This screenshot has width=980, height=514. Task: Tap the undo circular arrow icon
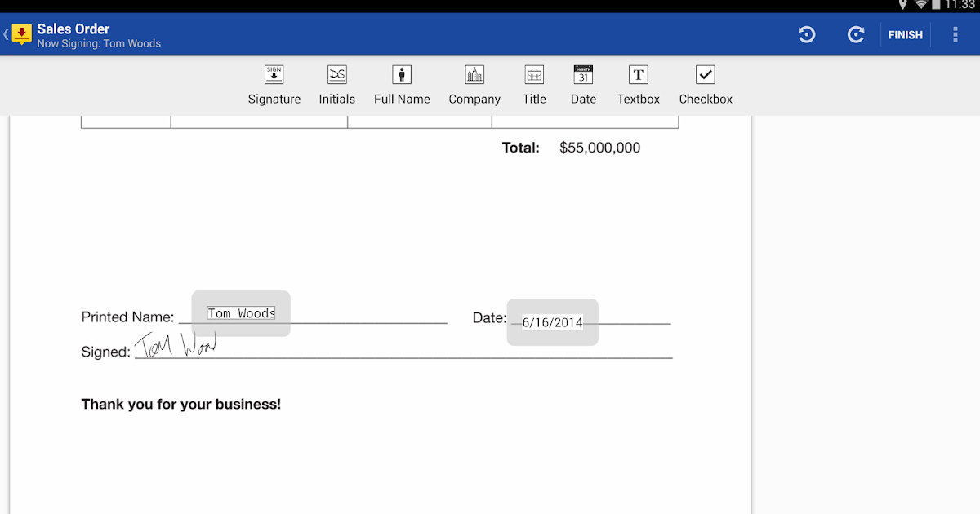(807, 34)
